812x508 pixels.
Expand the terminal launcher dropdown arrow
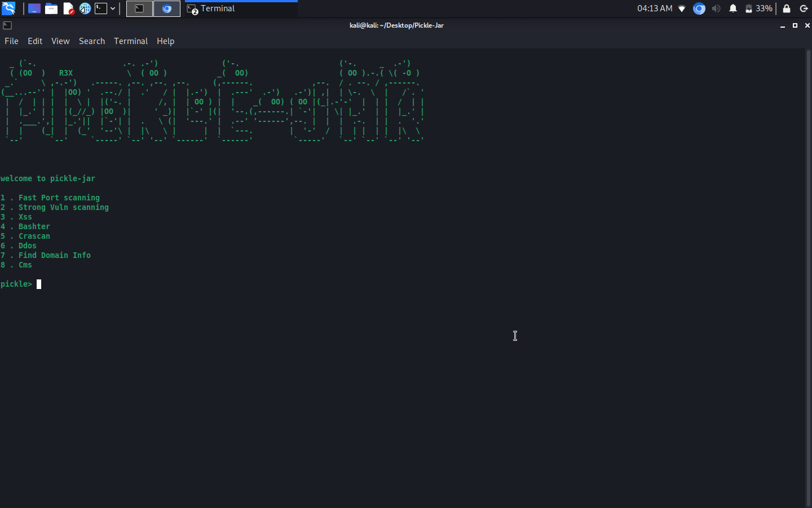point(113,8)
